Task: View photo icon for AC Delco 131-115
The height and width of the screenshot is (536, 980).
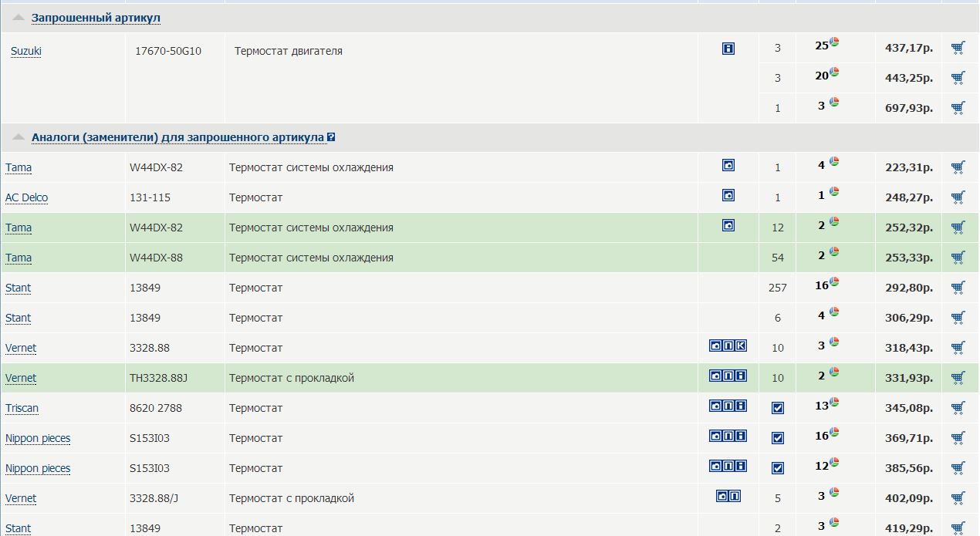Action: click(x=728, y=195)
